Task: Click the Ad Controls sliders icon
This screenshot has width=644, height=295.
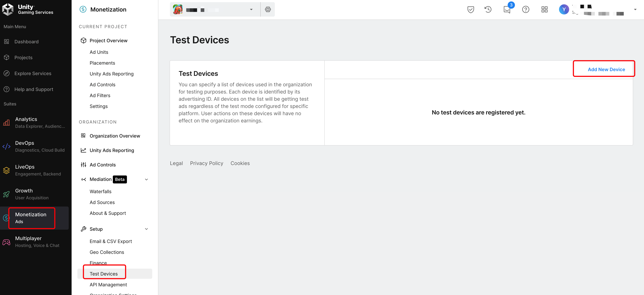Action: point(84,164)
